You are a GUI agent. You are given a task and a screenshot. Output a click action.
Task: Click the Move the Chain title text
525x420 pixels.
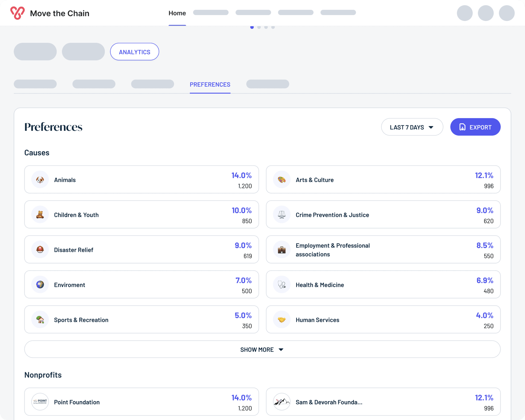pyautogui.click(x=60, y=13)
